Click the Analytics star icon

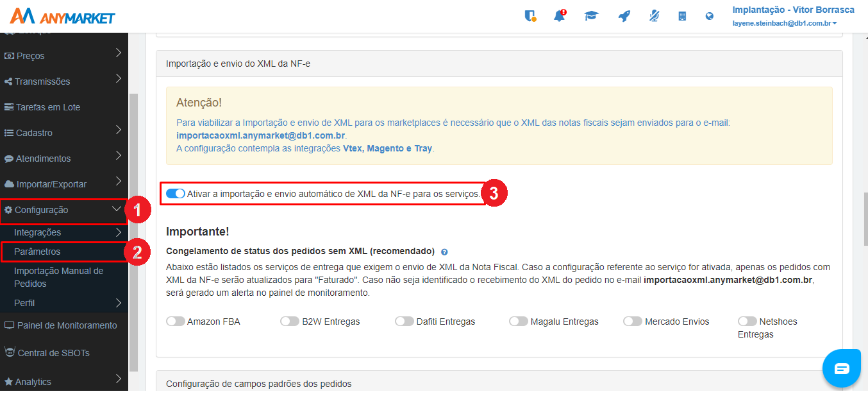click(x=8, y=382)
